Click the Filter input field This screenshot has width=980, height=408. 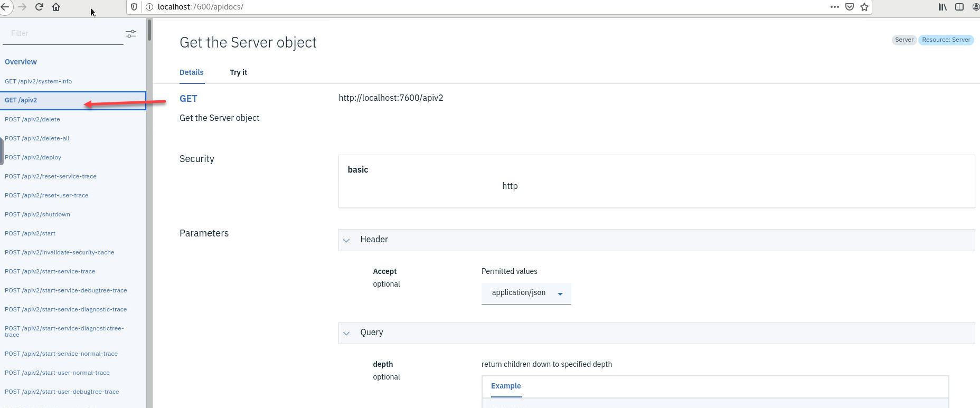point(63,33)
